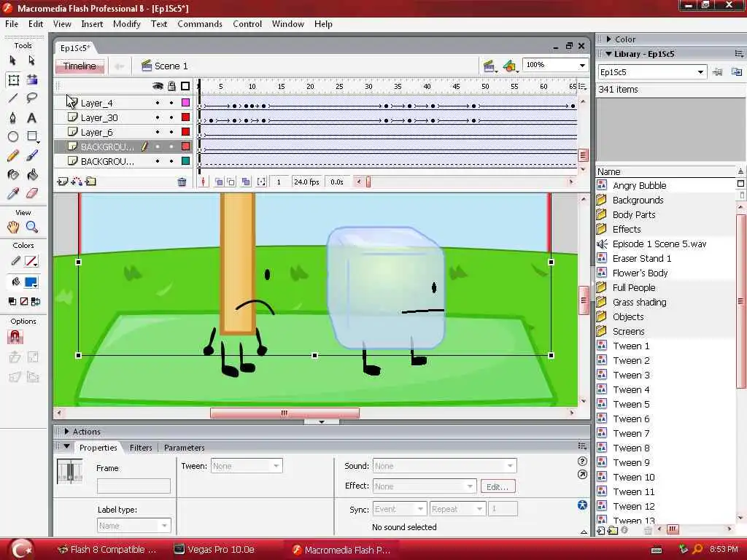This screenshot has height=560, width=747.
Task: Toggle lock dot for Layer_30
Action: [171, 117]
